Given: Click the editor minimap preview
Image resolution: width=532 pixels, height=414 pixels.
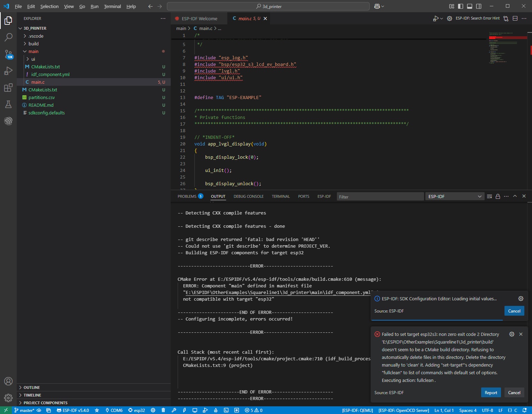Looking at the screenshot, I should [508, 49].
